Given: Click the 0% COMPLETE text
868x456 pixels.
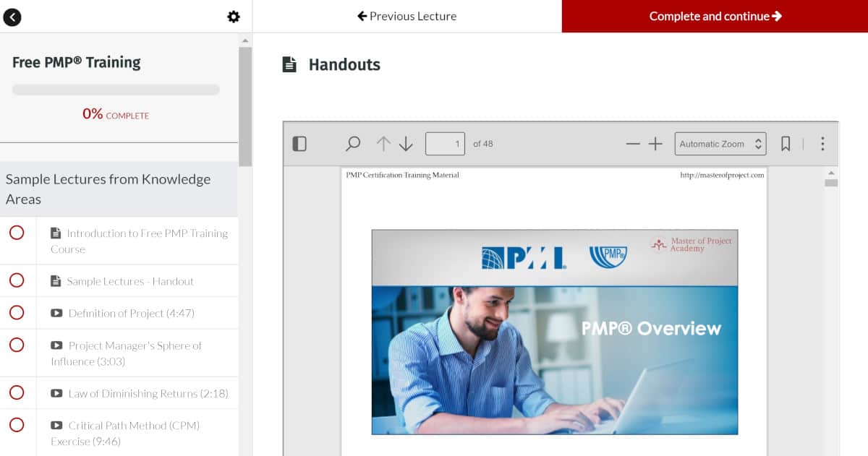Looking at the screenshot, I should tap(116, 114).
